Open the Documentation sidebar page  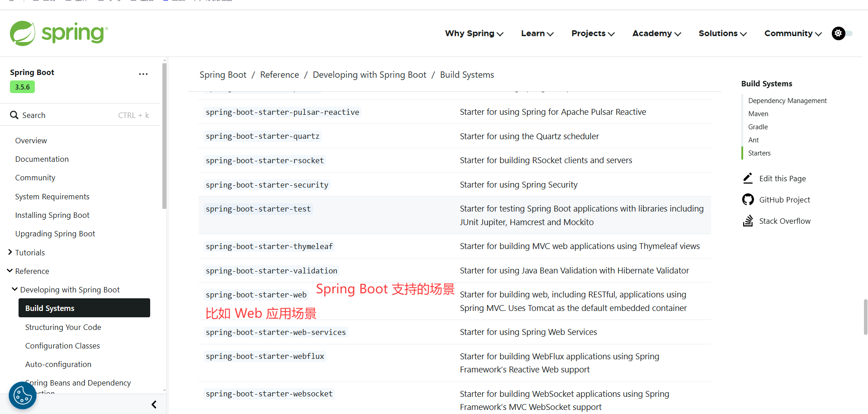(42, 159)
